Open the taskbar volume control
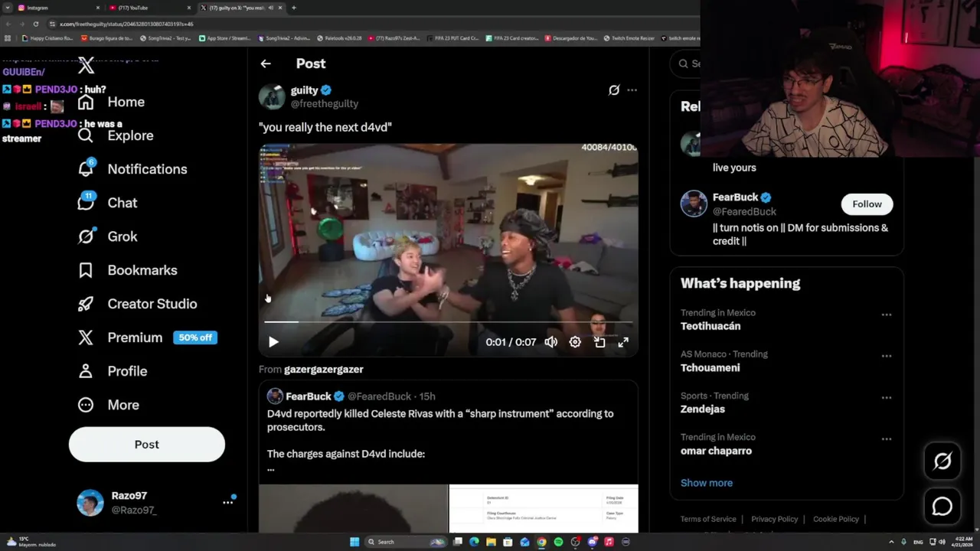Image resolution: width=980 pixels, height=551 pixels. tap(942, 542)
